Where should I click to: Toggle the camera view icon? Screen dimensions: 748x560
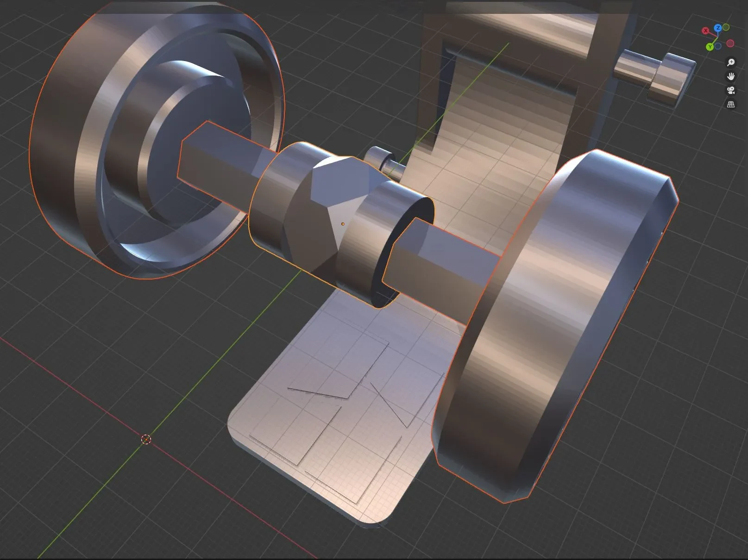click(x=731, y=90)
